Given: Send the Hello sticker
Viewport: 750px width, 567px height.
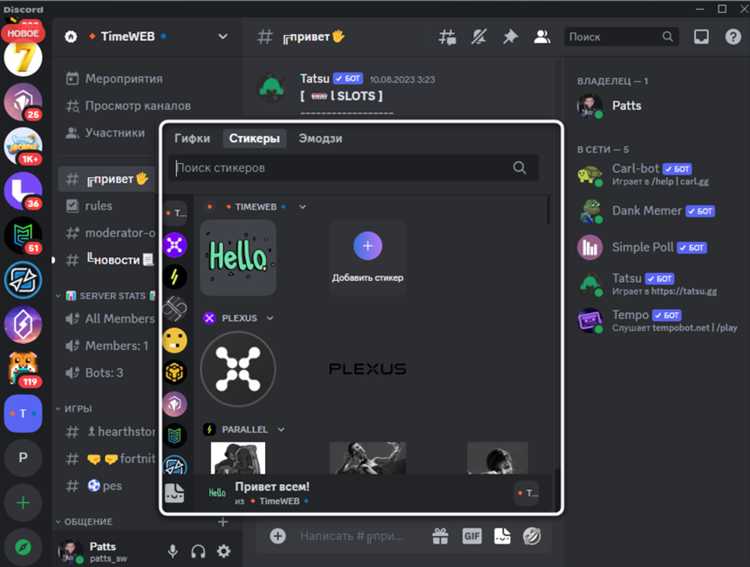Looking at the screenshot, I should point(238,257).
